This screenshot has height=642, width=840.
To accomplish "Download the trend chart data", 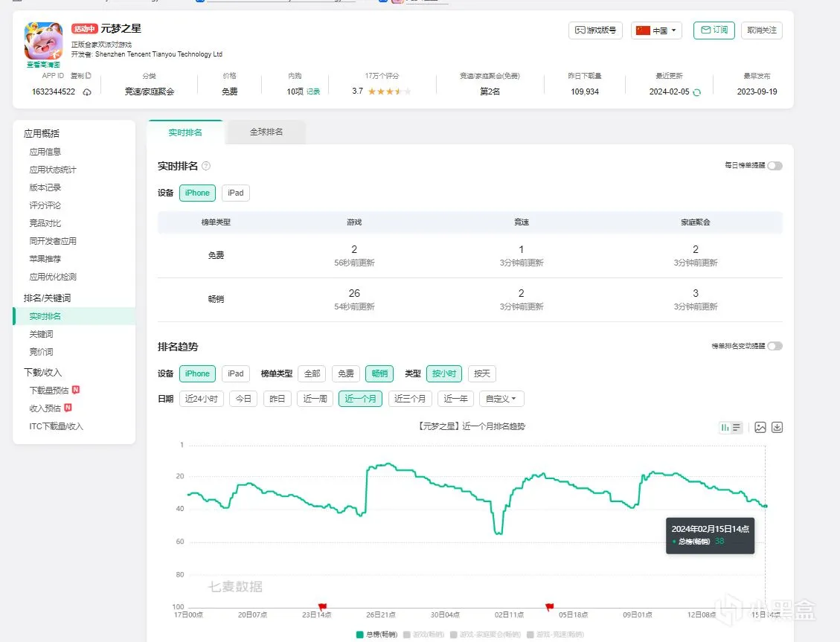I will point(778,427).
